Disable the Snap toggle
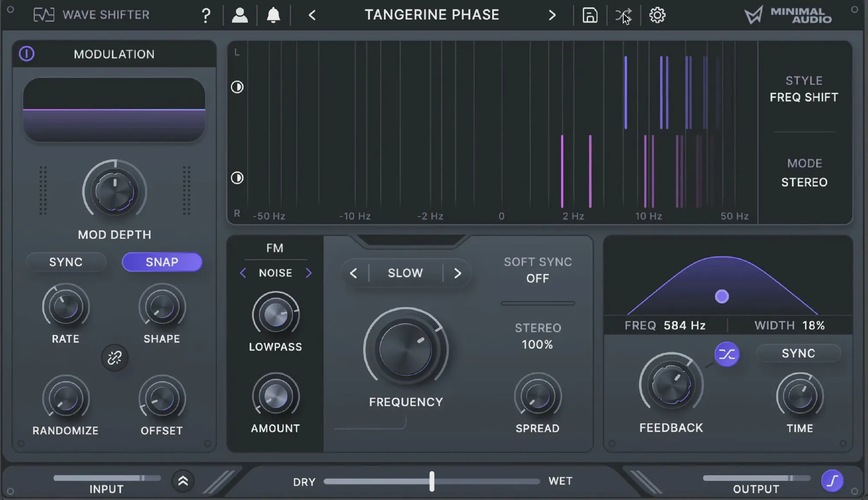 pyautogui.click(x=162, y=262)
